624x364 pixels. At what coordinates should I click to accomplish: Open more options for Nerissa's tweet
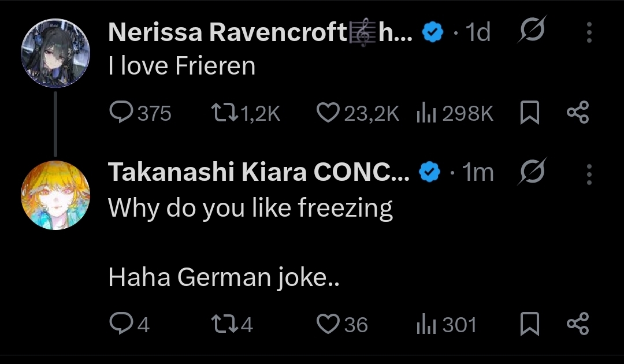point(589,33)
